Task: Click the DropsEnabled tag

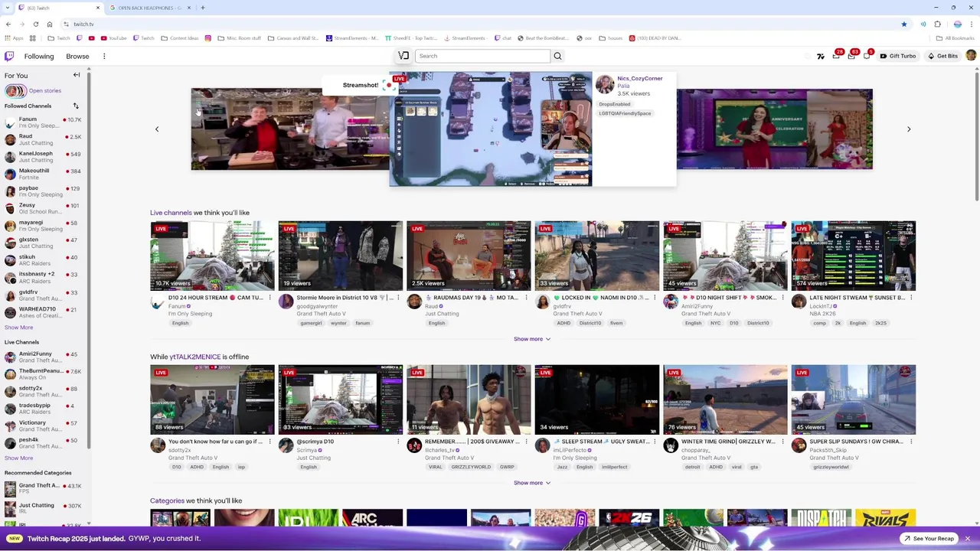Action: pyautogui.click(x=614, y=104)
